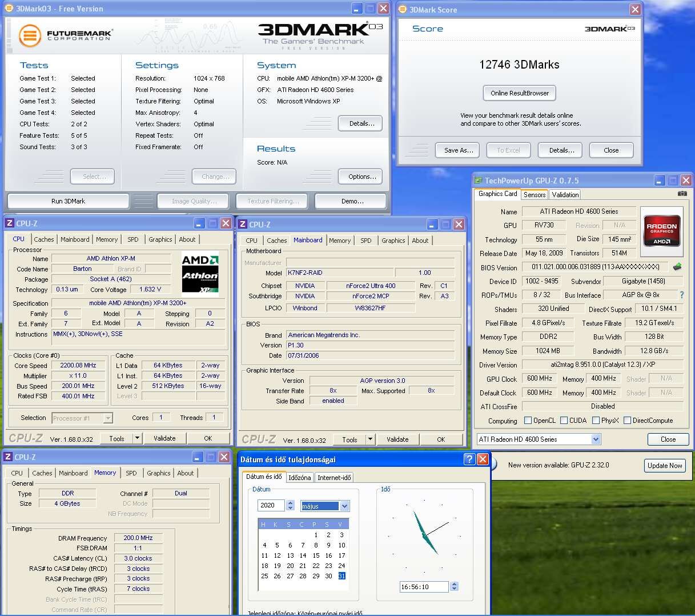Image resolution: width=695 pixels, height=616 pixels.
Task: Click the Memory tab in CPU-Z Memory window
Action: coord(105,473)
